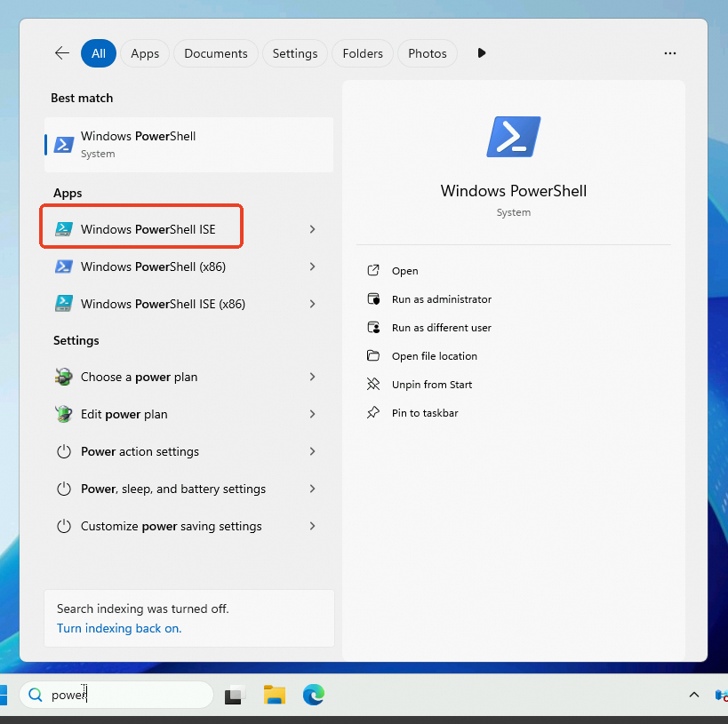Click the Power, sleep, and battery icon
The width and height of the screenshot is (728, 724).
[x=64, y=489]
